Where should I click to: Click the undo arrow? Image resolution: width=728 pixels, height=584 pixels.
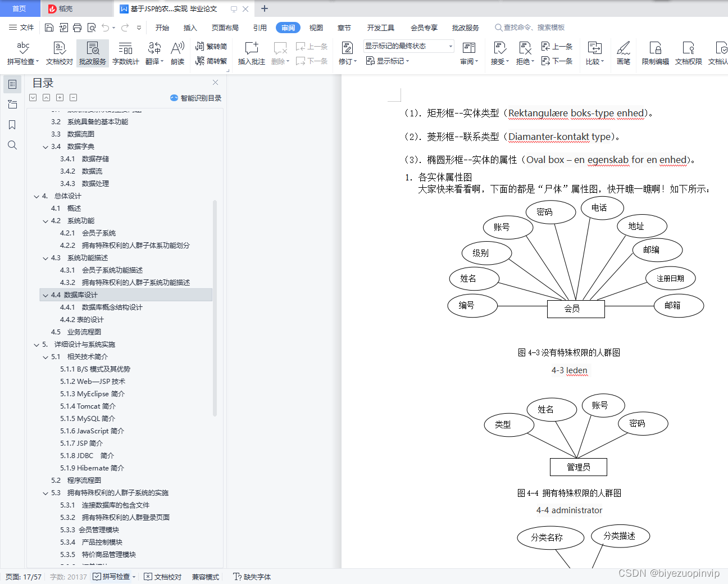coord(105,28)
